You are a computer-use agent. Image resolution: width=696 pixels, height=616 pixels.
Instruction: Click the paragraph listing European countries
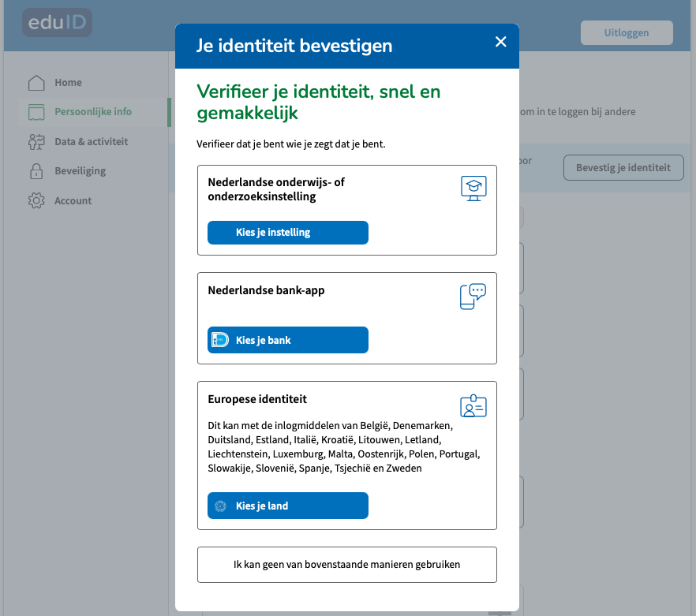pyautogui.click(x=344, y=447)
